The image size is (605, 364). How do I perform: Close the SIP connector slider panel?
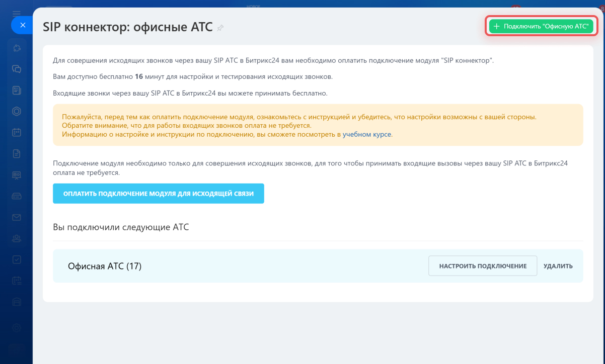point(22,25)
